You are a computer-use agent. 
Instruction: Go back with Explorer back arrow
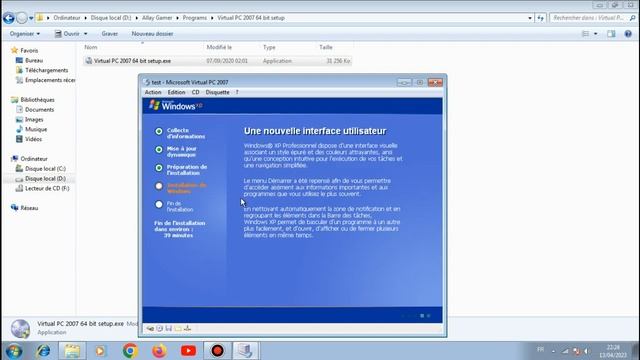(x=9, y=18)
